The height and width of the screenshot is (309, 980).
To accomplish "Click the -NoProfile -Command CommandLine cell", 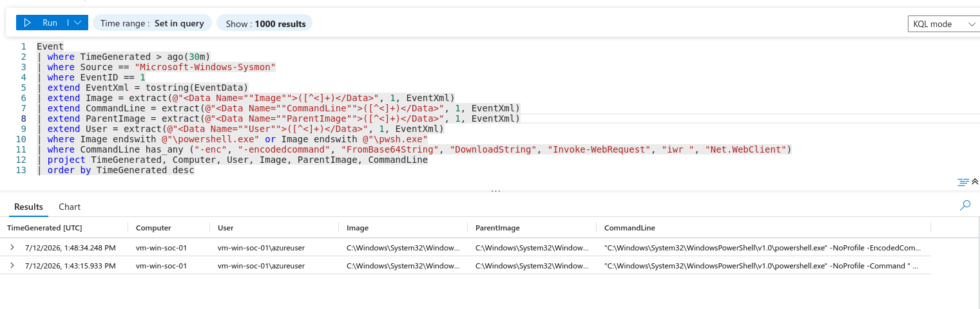I will (x=763, y=265).
